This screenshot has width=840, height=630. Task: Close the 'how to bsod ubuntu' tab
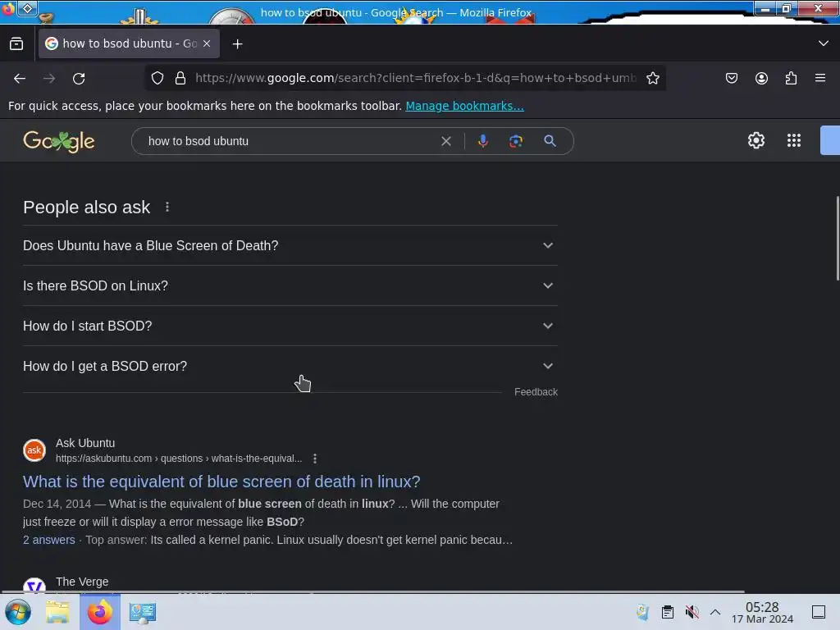(x=207, y=44)
